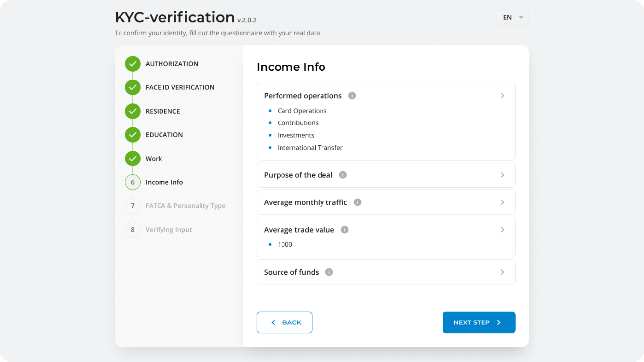The height and width of the screenshot is (362, 644).
Task: Click info icon next to Average monthly traffic
Action: click(358, 202)
